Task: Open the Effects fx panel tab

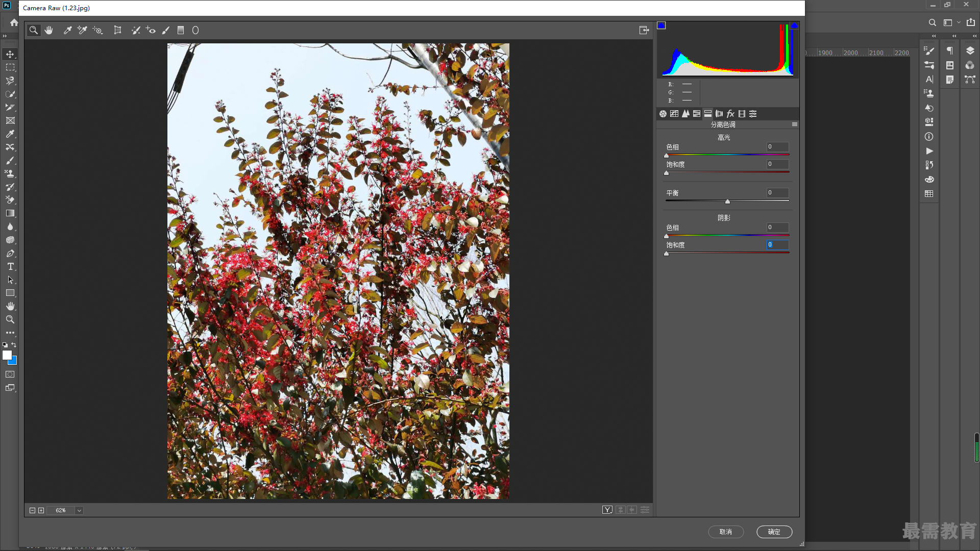Action: click(730, 114)
